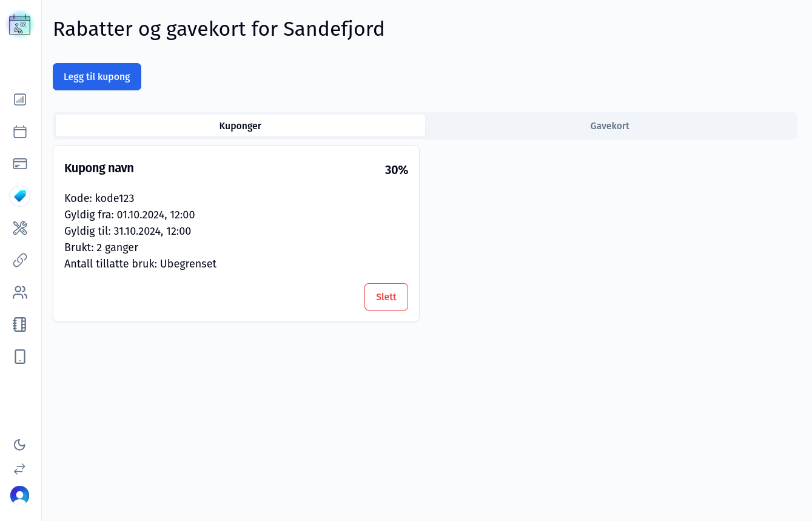Switch to the Gavekort tab
Screen dimensions: 812x521
pos(609,126)
